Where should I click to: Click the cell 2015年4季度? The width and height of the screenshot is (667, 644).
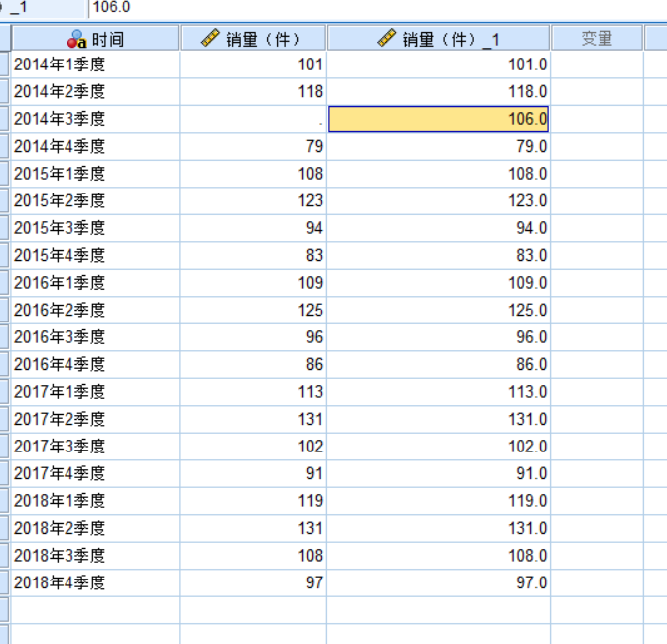95,255
